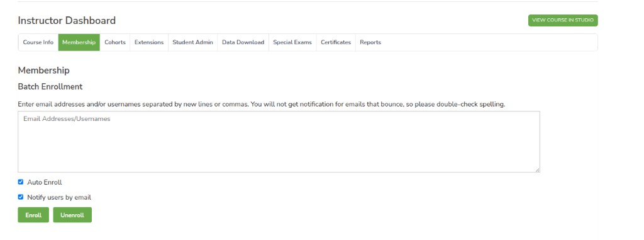644x240 pixels.
Task: Select the Reports tab
Action: (370, 42)
